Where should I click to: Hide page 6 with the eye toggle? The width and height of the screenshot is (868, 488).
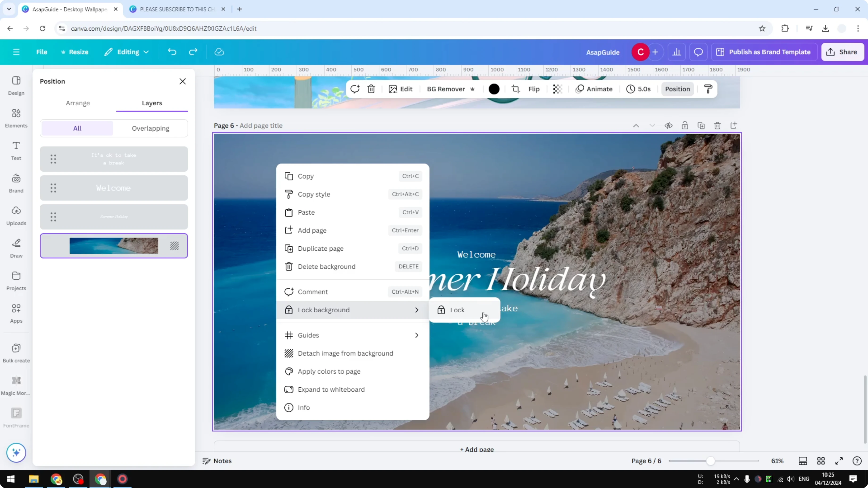coord(668,125)
